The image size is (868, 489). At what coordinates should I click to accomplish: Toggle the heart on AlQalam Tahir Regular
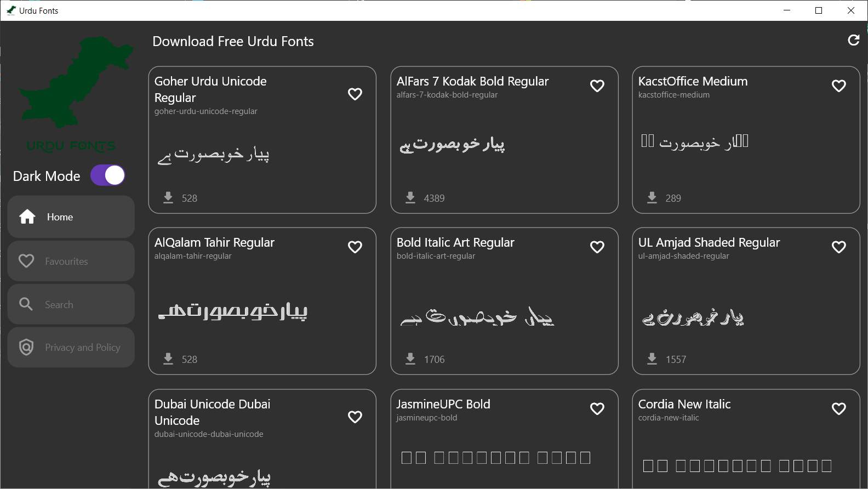(x=355, y=247)
